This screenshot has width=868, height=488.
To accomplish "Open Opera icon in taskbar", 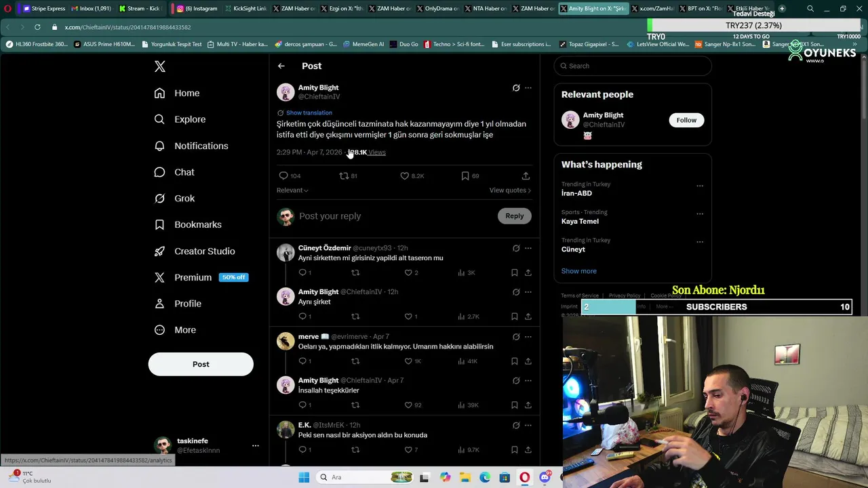I will coord(525,477).
